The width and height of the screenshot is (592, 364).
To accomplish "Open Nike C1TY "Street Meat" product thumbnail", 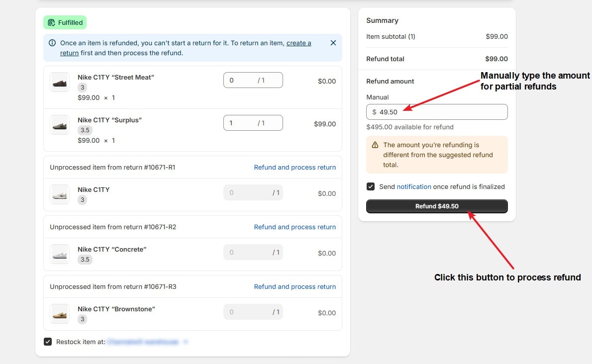I will (x=60, y=82).
